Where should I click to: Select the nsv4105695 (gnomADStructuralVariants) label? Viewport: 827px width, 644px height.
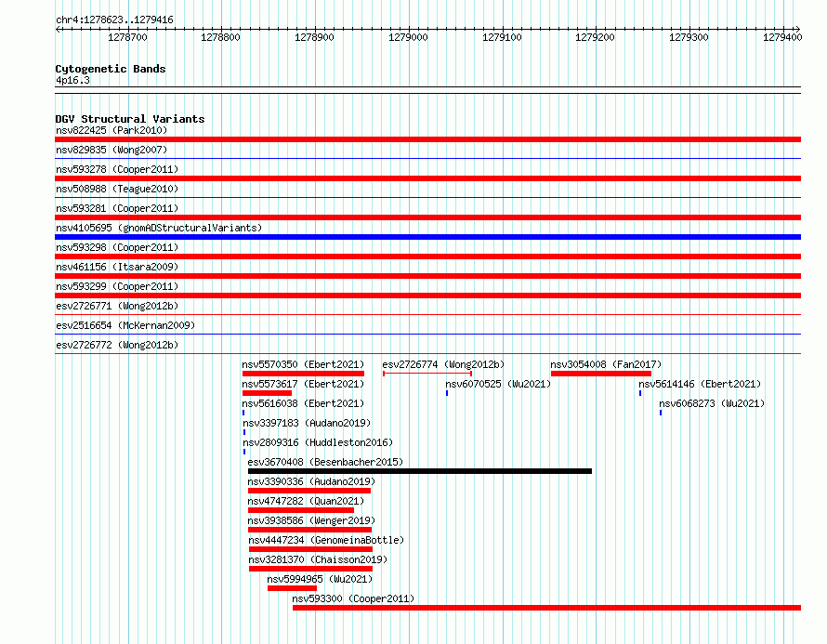pos(159,228)
